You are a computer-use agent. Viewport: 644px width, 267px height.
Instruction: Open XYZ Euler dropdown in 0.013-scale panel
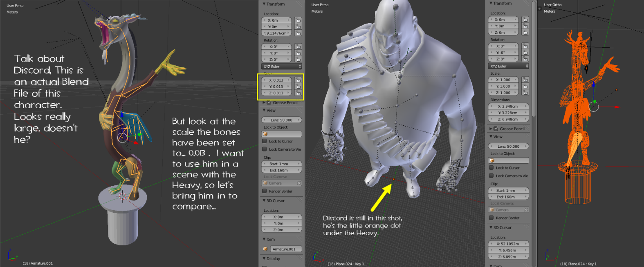[282, 67]
